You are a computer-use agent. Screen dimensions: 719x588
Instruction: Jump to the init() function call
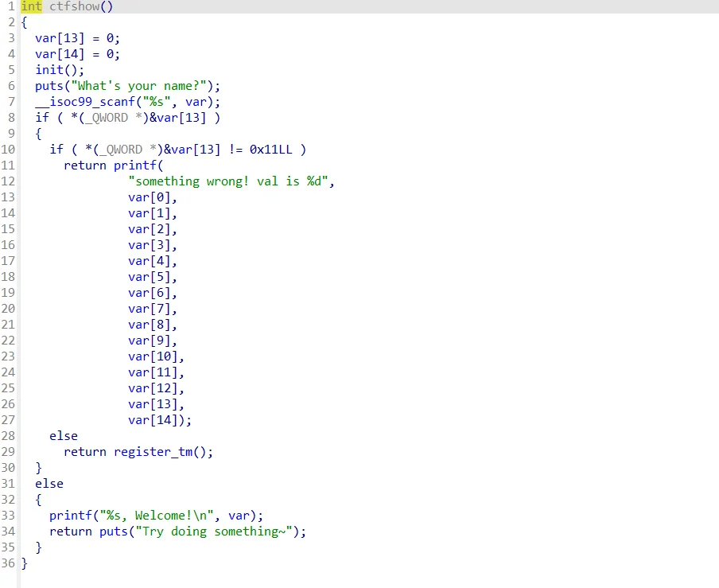tap(49, 70)
